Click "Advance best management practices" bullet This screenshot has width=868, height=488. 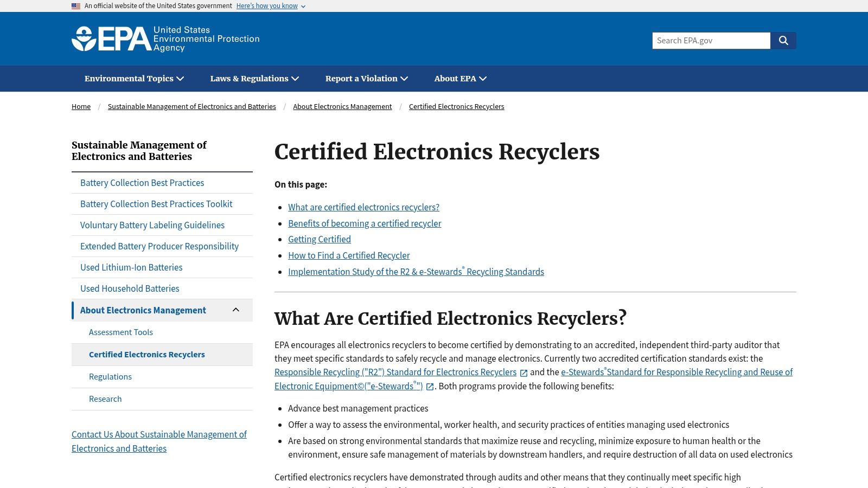click(358, 408)
